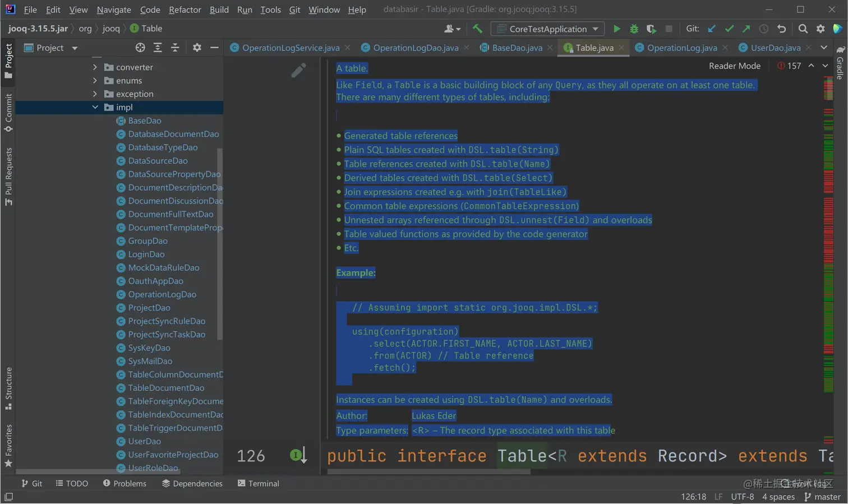Click master branch in status bar
The height and width of the screenshot is (504, 848).
tap(822, 497)
